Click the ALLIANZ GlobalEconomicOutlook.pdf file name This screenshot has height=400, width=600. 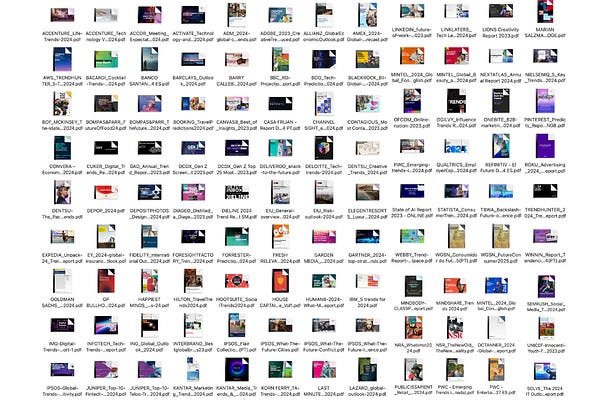[324, 36]
